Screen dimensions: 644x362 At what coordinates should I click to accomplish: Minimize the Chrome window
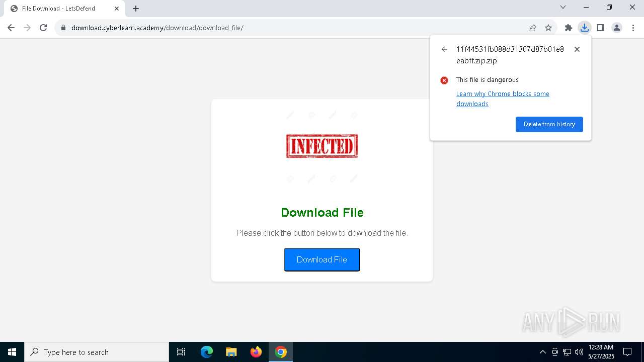586,7
